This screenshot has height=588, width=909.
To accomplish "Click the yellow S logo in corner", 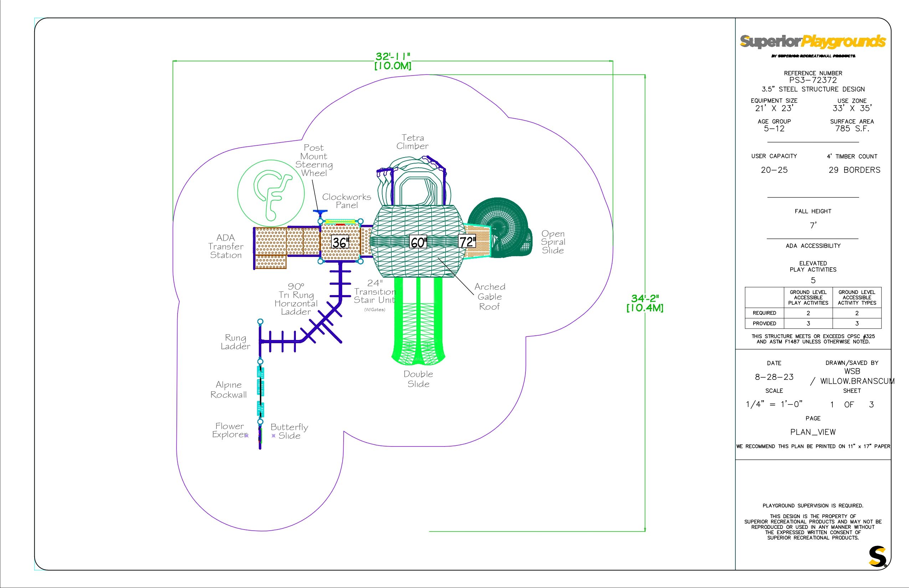I will [877, 556].
